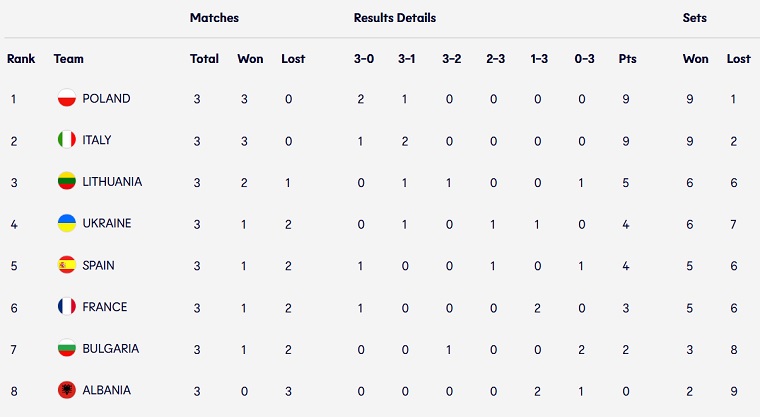
Task: Click the France flag icon
Action: [67, 307]
